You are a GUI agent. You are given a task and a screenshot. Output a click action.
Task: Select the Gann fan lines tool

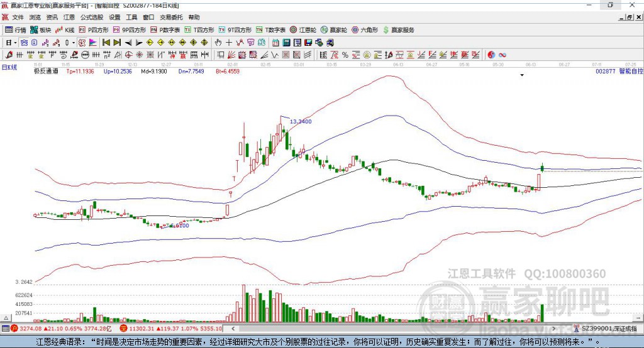point(231,55)
